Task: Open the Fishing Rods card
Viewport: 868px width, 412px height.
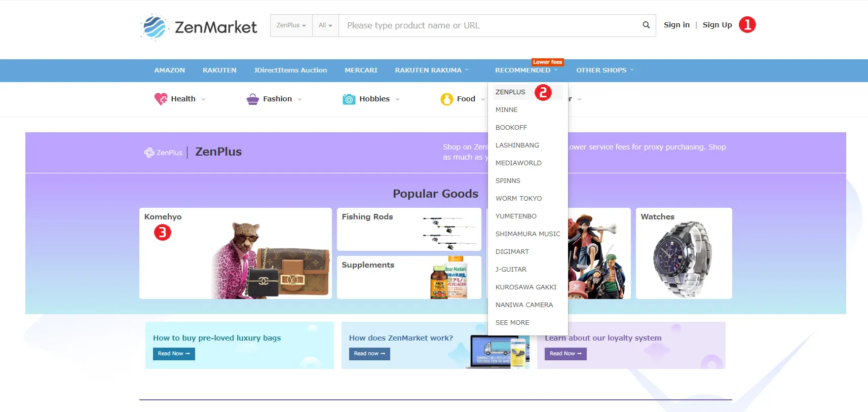Action: pos(409,229)
